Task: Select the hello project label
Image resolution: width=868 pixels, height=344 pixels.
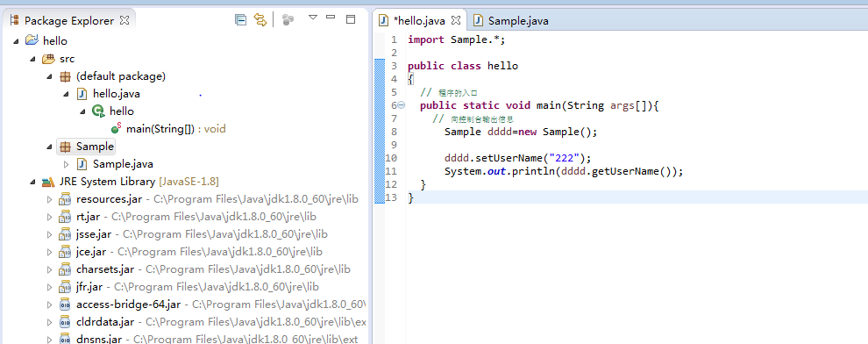Action: pos(55,41)
